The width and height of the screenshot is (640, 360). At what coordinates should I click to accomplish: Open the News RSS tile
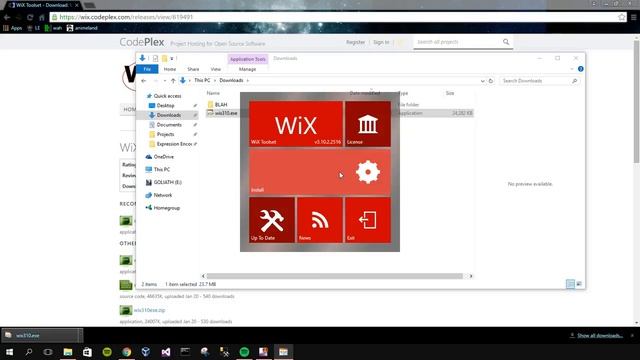(x=320, y=220)
